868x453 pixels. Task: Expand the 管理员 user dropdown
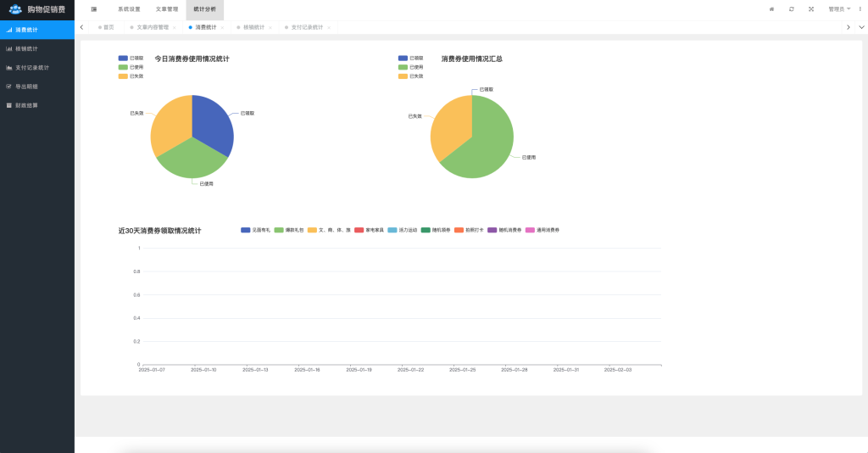839,9
